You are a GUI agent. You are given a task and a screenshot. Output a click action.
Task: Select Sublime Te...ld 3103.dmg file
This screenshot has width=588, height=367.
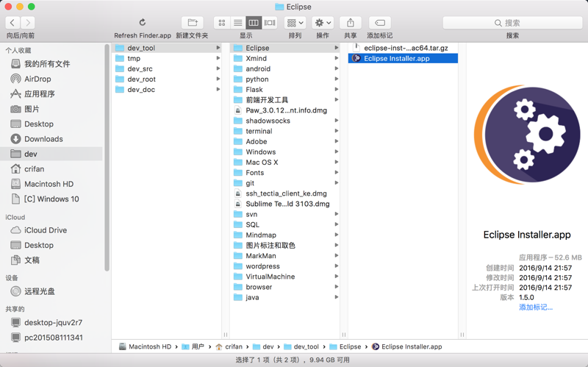point(285,204)
